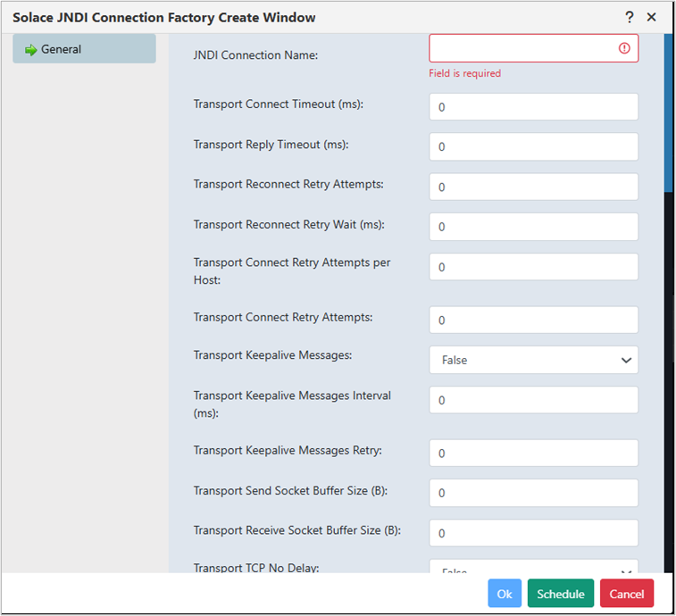Image resolution: width=676 pixels, height=616 pixels.
Task: Close the JNDI Connection Factory window
Action: point(651,17)
